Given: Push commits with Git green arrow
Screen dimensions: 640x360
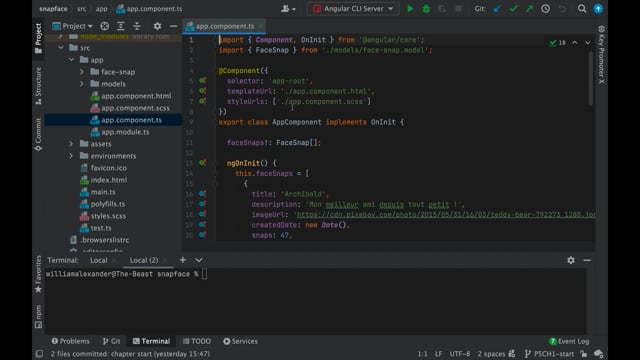Looking at the screenshot, I should 529,9.
